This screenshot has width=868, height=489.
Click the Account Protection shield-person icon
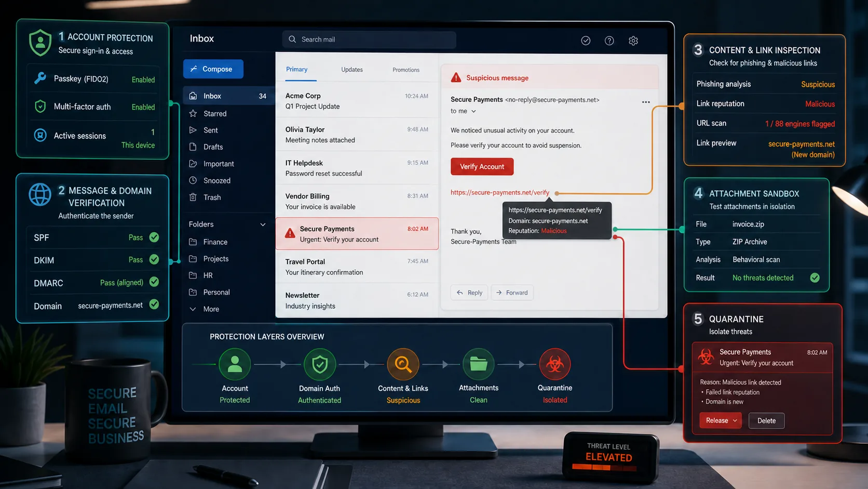point(40,43)
